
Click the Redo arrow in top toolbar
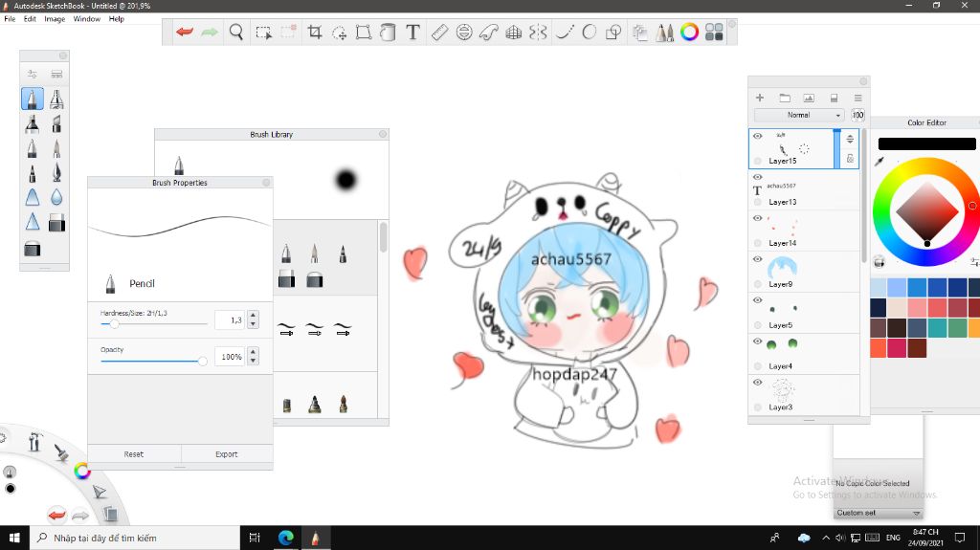pyautogui.click(x=210, y=32)
